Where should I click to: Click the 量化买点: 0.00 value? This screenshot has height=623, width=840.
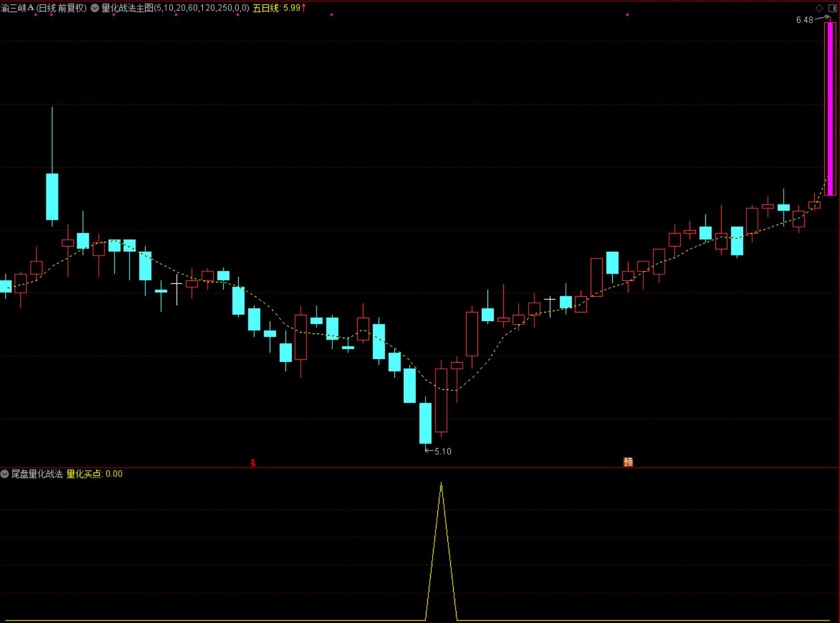(x=95, y=474)
